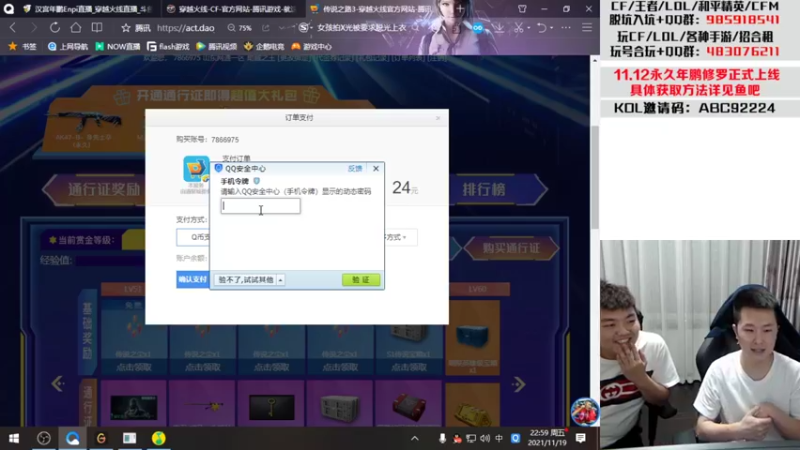Open the 企鹅电竞 bookmark
800x450 pixels.
(x=264, y=46)
